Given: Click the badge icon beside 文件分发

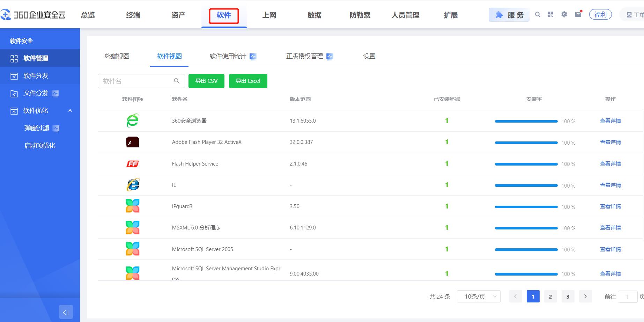Looking at the screenshot, I should click(55, 93).
